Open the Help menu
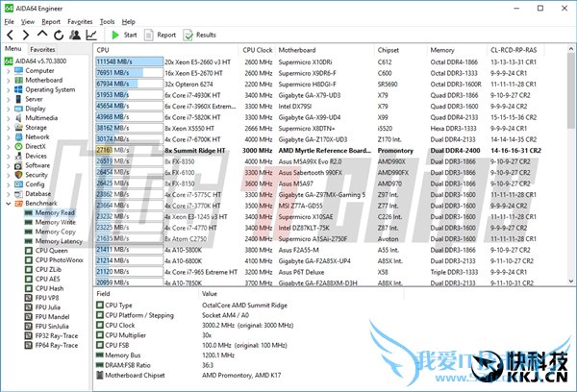The image size is (577, 392). tap(129, 22)
